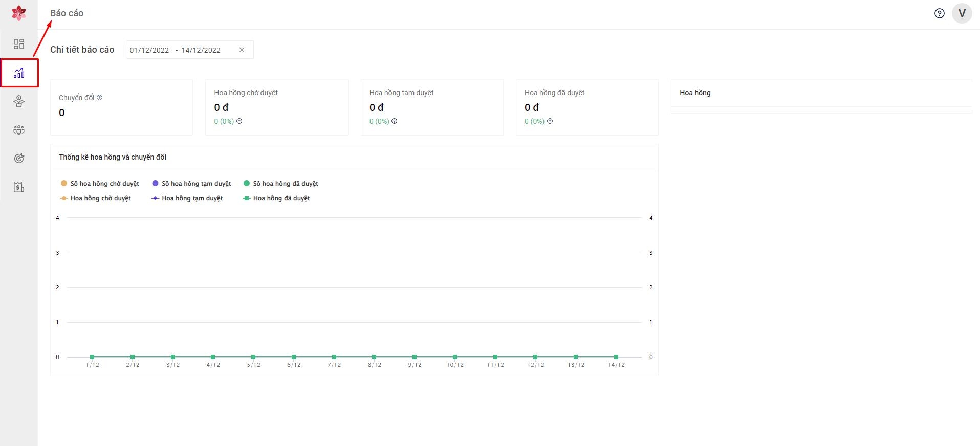
Task: Toggle Hoa hồng đã duyệt line legend
Action: [x=277, y=198]
